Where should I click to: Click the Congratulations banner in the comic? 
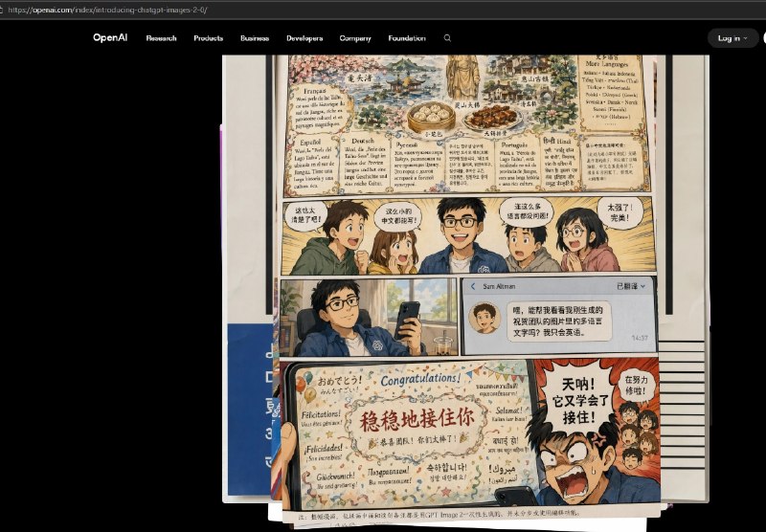[419, 383]
